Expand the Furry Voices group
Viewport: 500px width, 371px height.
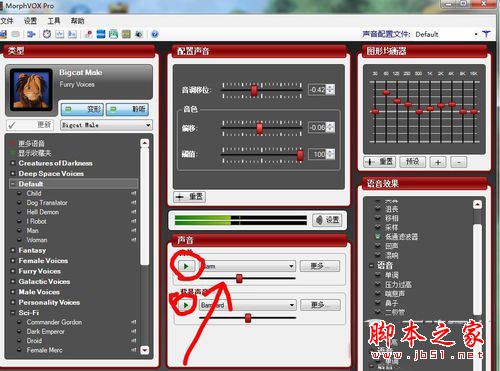pos(13,271)
